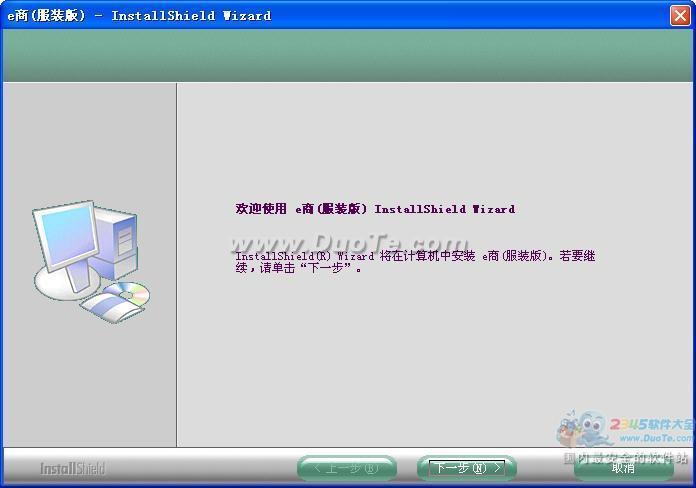Click the e商(服装版) title bar text
696x488 pixels.
click(139, 16)
